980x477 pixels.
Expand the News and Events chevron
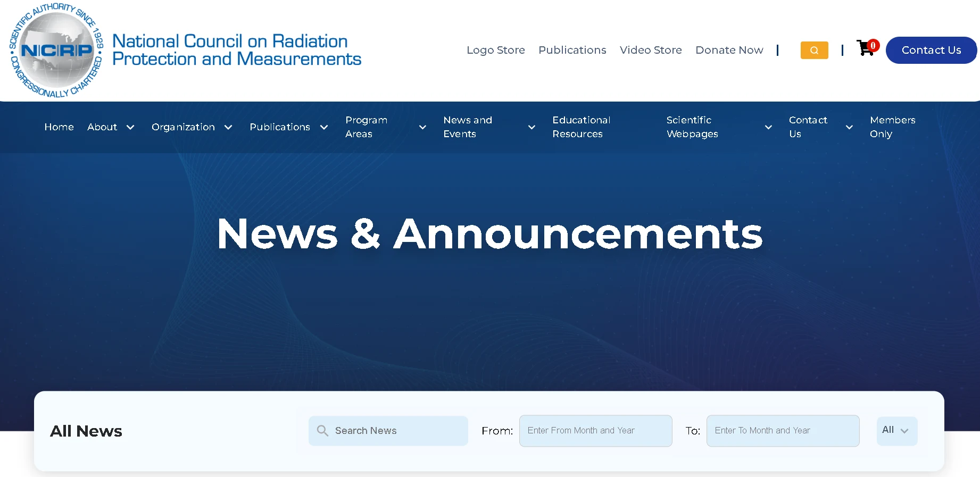point(531,127)
